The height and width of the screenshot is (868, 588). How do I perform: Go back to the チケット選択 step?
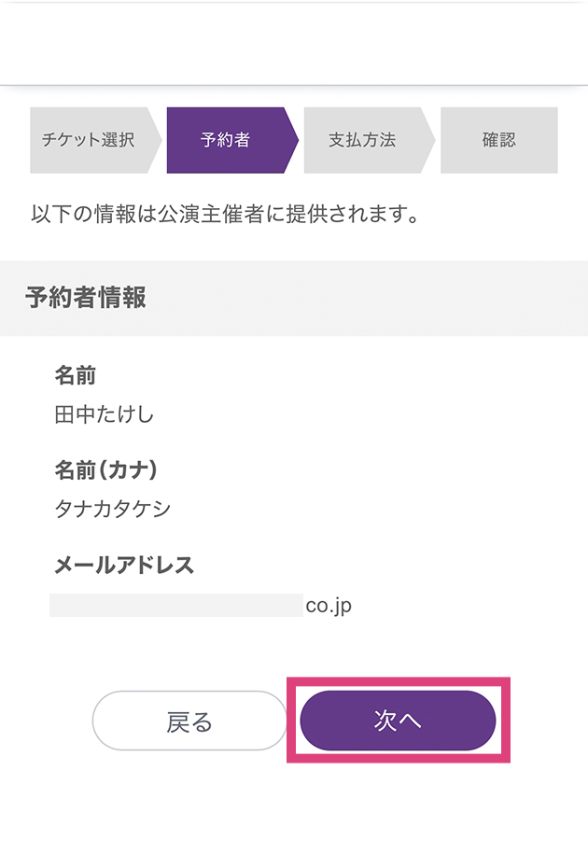[x=89, y=140]
